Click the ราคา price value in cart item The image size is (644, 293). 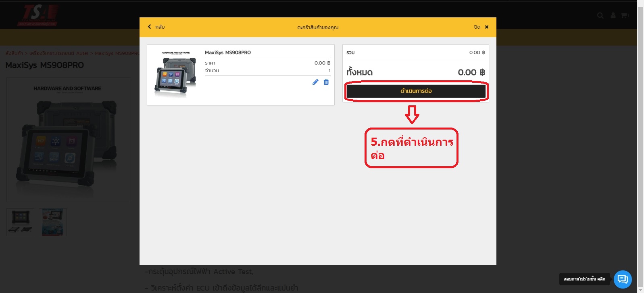[x=322, y=63]
